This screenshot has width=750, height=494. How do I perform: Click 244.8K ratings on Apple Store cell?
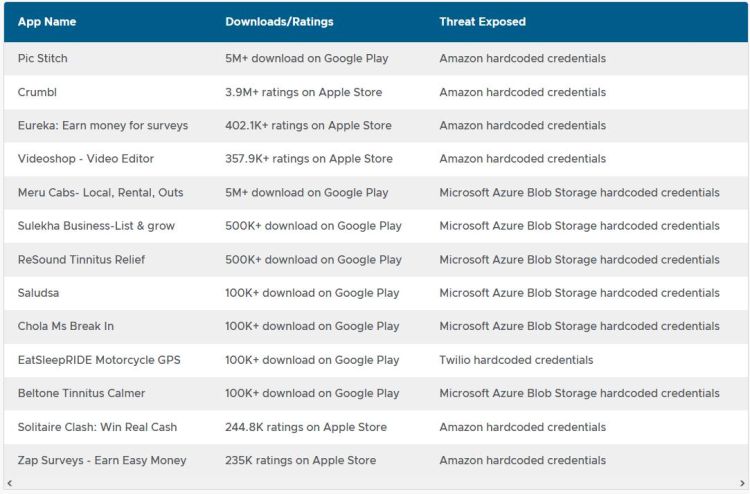pyautogui.click(x=306, y=427)
